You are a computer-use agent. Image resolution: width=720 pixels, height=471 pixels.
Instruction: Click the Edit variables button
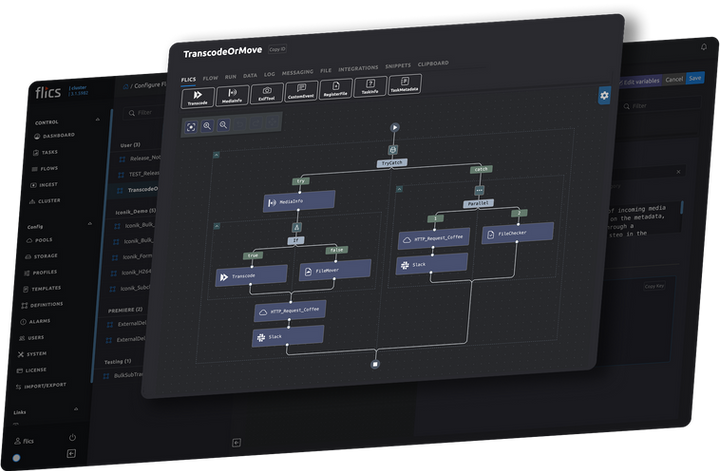639,81
